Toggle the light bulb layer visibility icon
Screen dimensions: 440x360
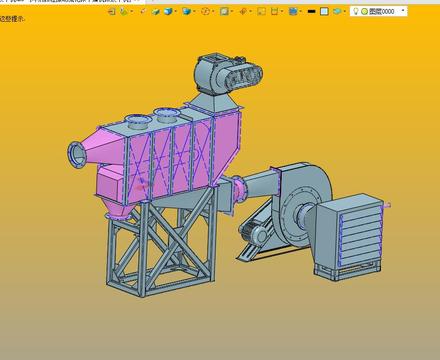356,11
